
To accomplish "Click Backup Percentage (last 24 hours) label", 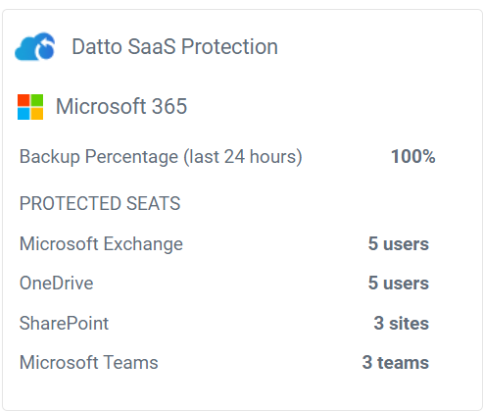I will [161, 157].
